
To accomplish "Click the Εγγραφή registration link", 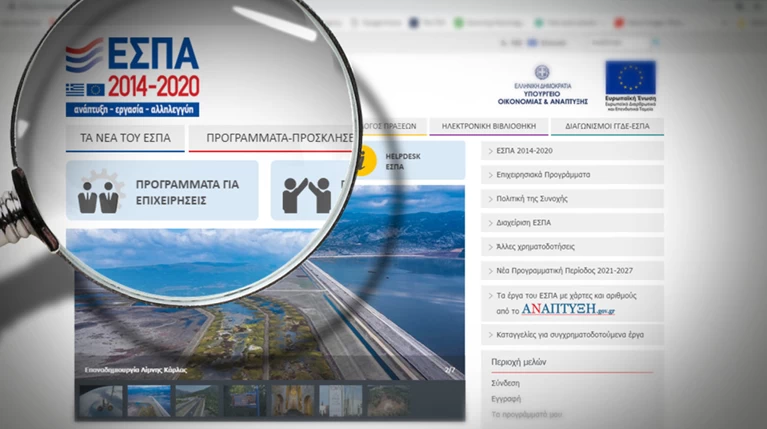I will (506, 399).
